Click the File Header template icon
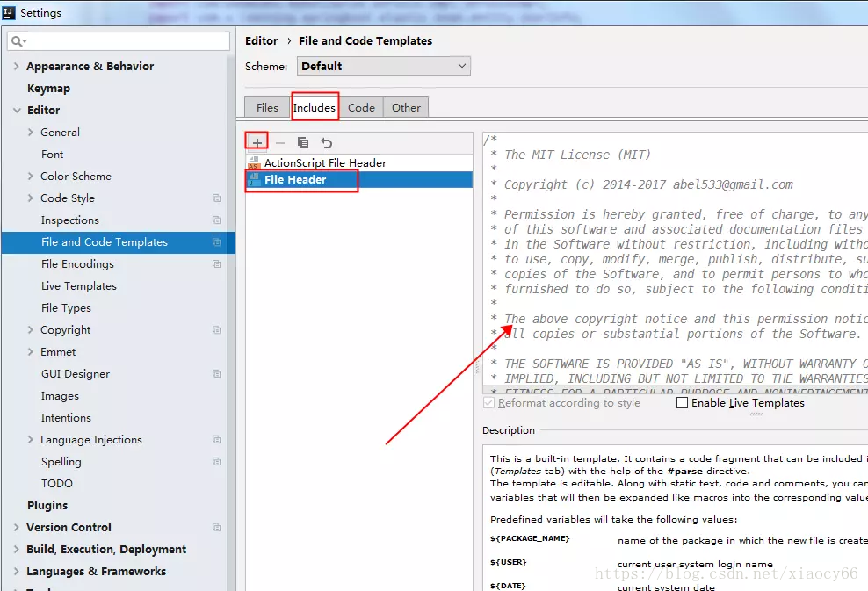This screenshot has height=591, width=868. (254, 179)
